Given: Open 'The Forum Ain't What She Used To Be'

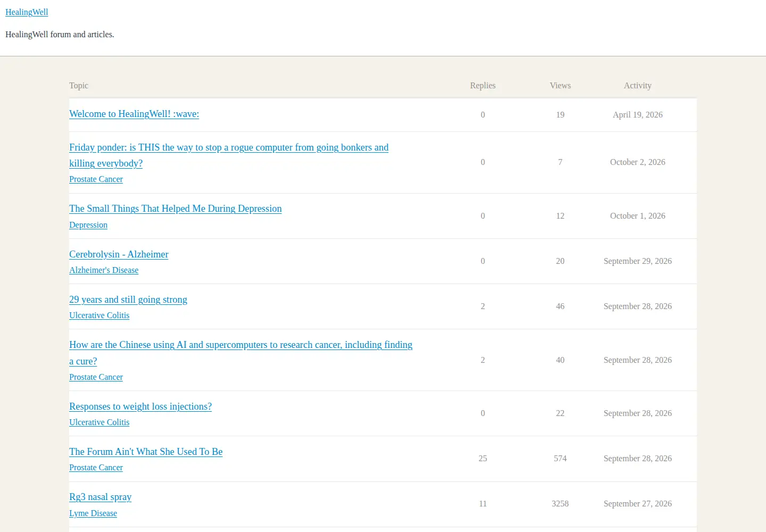Looking at the screenshot, I should (146, 452).
